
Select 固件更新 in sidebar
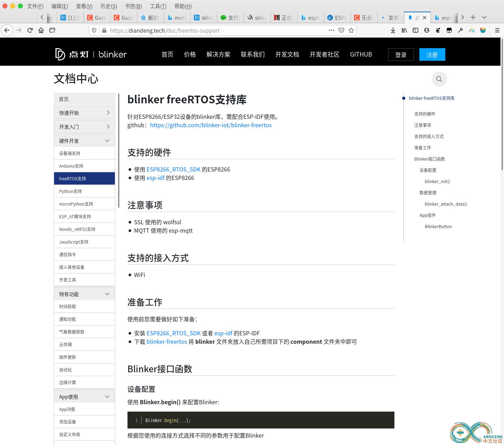(x=84, y=357)
